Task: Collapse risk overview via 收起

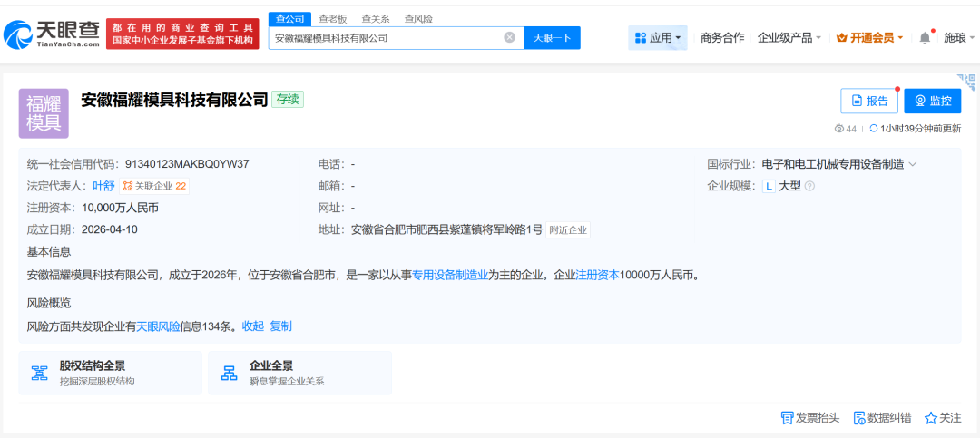Action: pos(253,326)
